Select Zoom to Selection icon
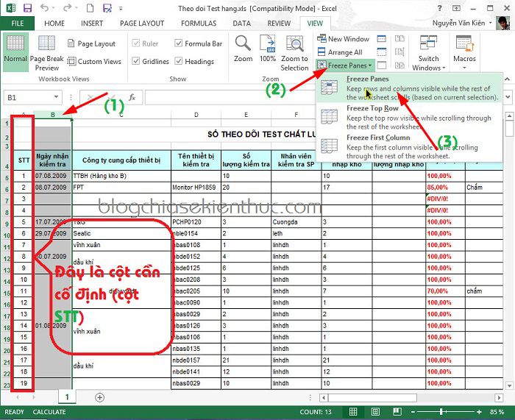Viewport: 515px width, 420px height. click(x=294, y=43)
